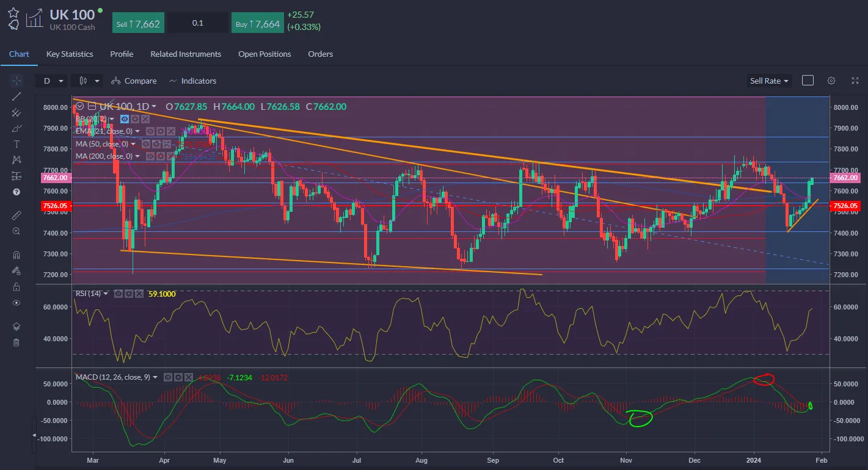Click the remove drawings trash icon
The width and height of the screenshot is (868, 470).
pos(16,342)
